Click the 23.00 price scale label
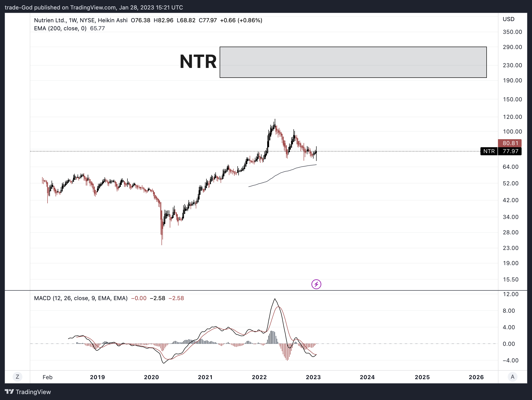 tap(510, 248)
